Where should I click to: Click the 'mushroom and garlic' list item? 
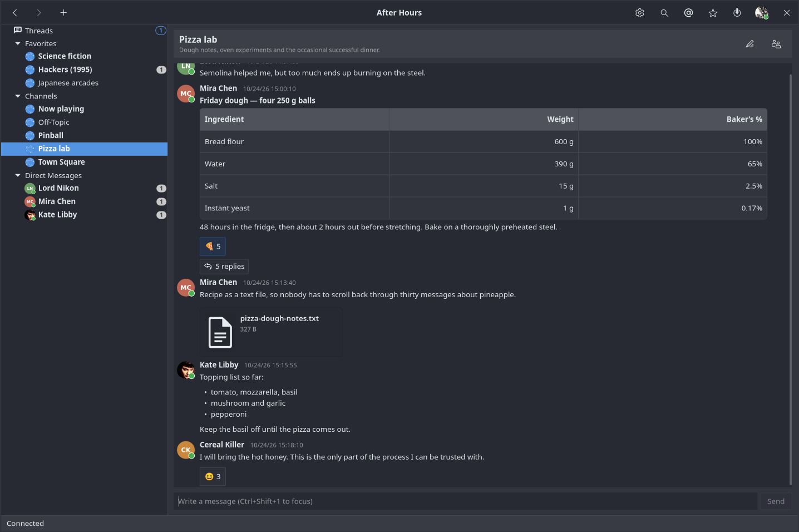[248, 403]
